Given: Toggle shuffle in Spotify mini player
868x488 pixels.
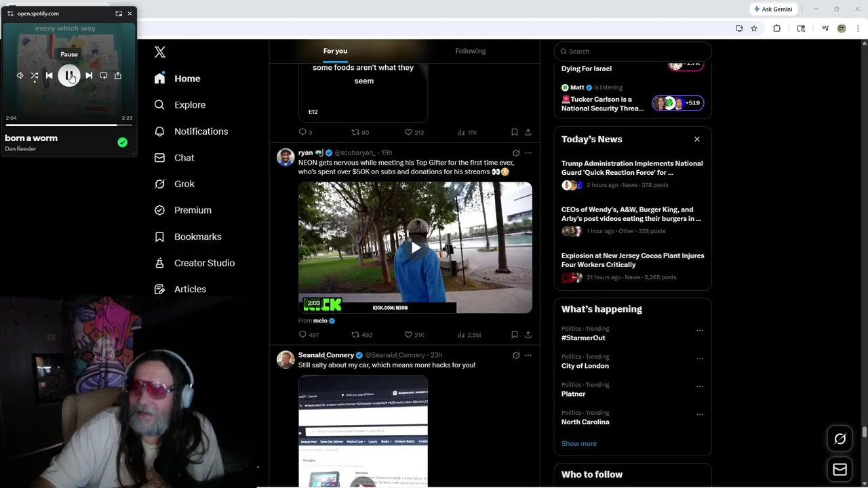Looking at the screenshot, I should [35, 76].
